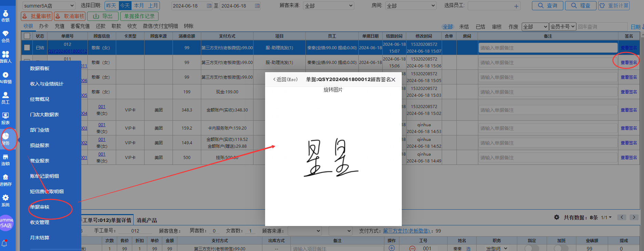Click the table settings gear icon

coord(557,217)
